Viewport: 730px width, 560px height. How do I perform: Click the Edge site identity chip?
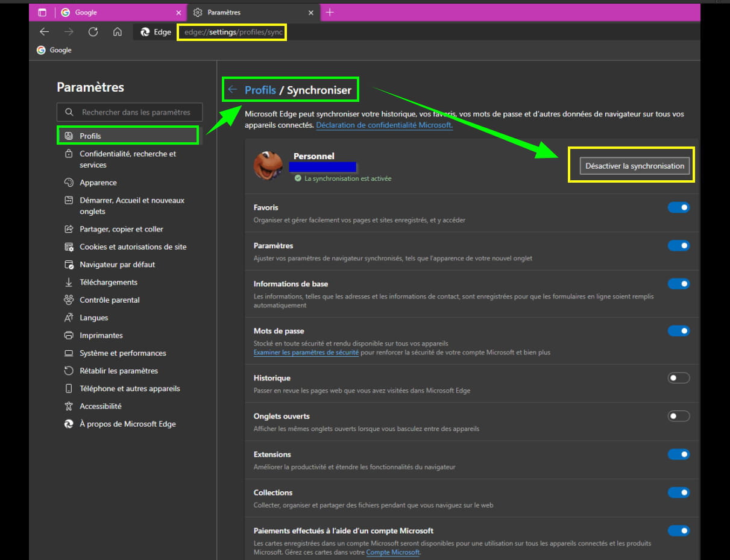[156, 32]
